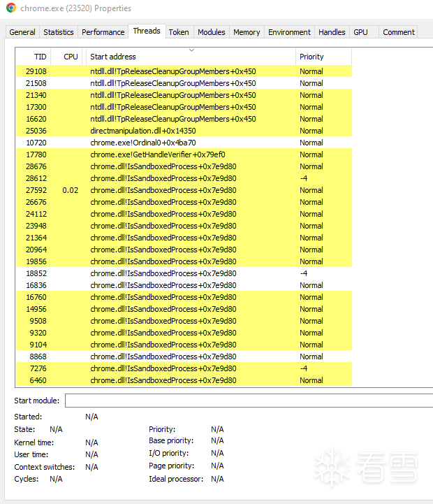Select thread row with TID 16620

tap(184, 119)
